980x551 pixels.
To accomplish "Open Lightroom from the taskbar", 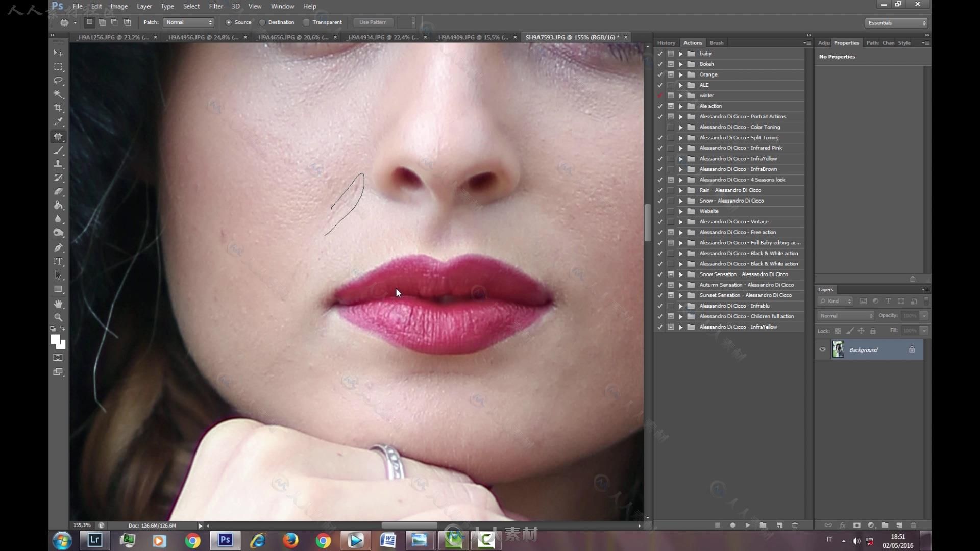I will (x=95, y=540).
